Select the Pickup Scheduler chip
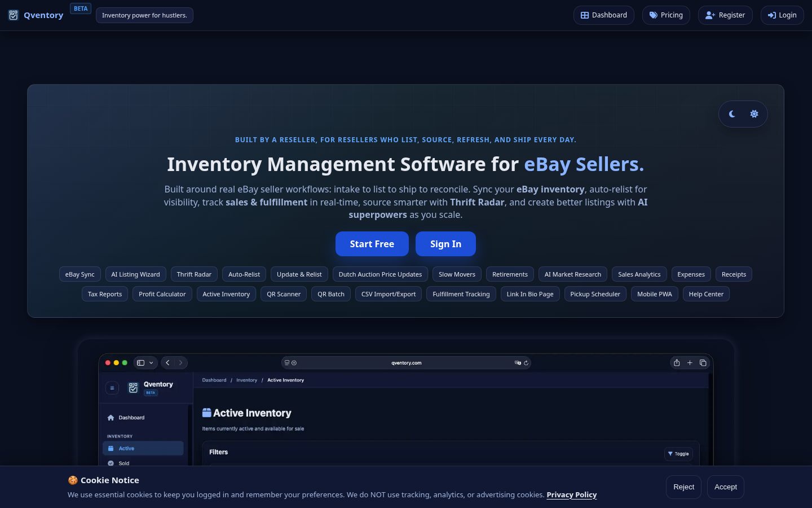The width and height of the screenshot is (812, 508). (x=595, y=294)
